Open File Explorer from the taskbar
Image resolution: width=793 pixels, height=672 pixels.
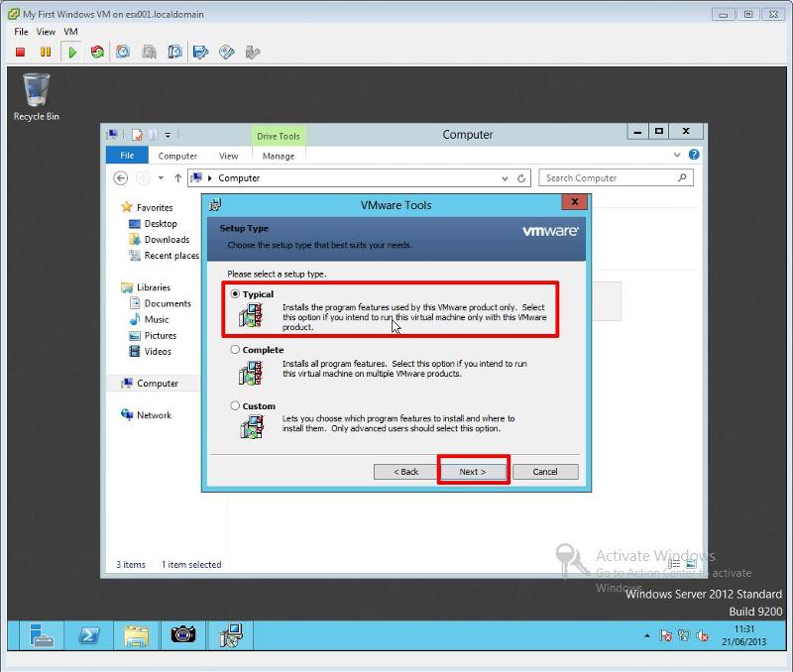click(x=136, y=635)
